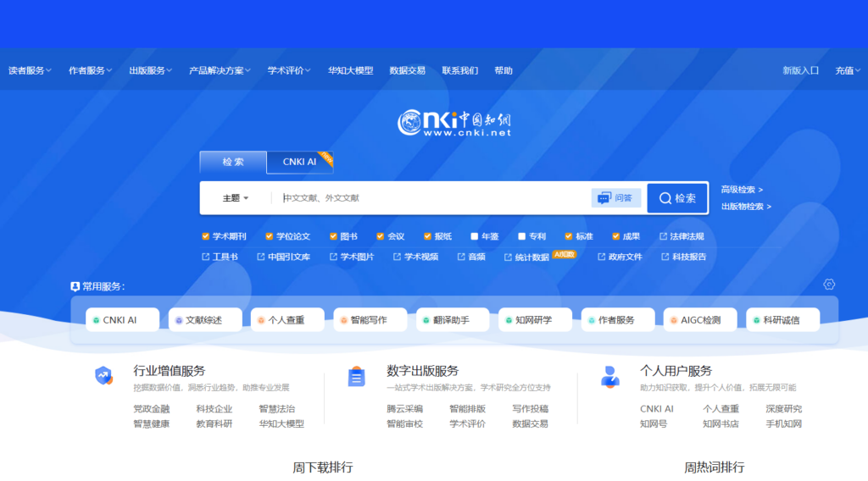Switch to the CNKI AI tab

point(299,162)
